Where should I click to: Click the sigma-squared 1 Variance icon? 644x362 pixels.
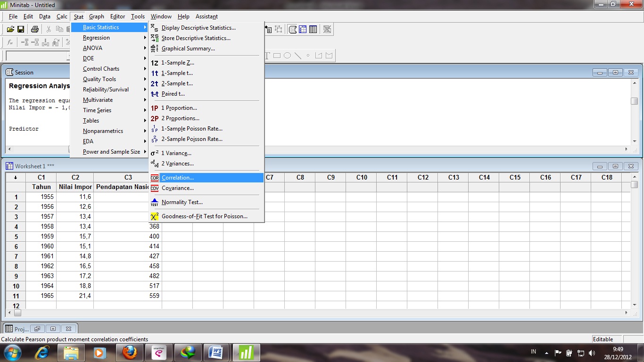pyautogui.click(x=155, y=153)
